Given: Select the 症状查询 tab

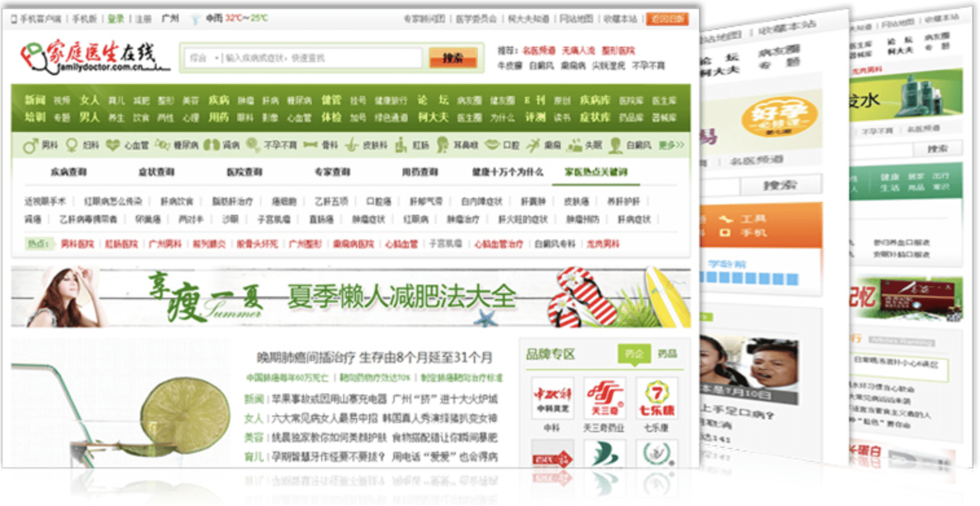Looking at the screenshot, I should point(156,172).
